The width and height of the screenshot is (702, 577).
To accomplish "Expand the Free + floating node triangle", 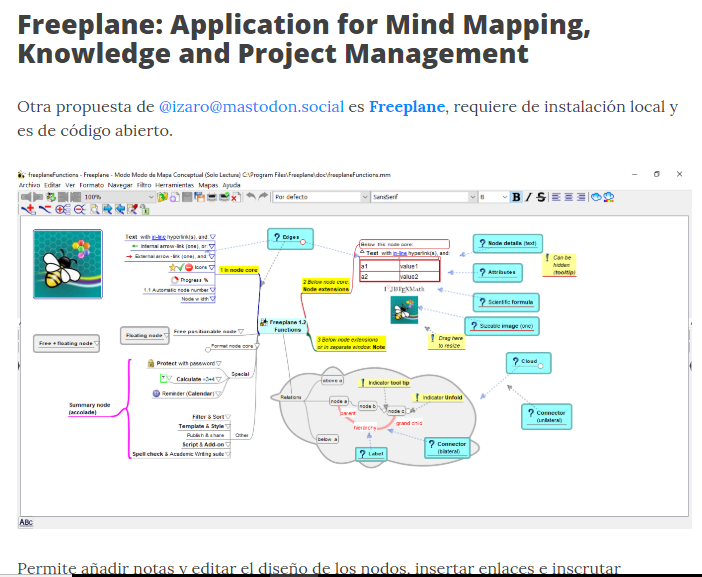I will [x=96, y=344].
